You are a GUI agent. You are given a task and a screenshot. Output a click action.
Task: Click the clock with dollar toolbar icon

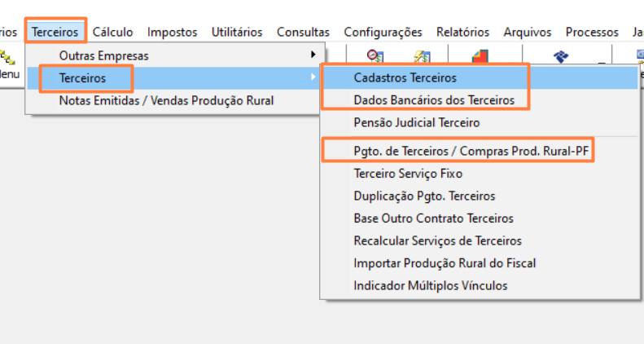pos(375,56)
